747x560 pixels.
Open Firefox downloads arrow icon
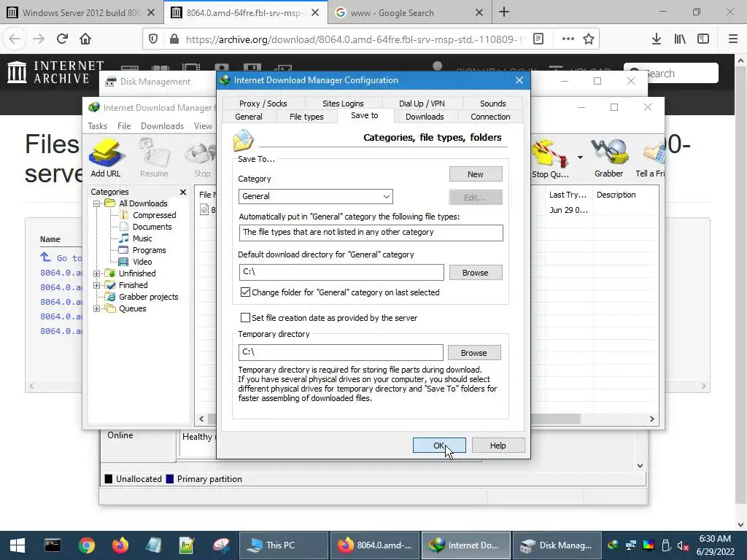657,39
